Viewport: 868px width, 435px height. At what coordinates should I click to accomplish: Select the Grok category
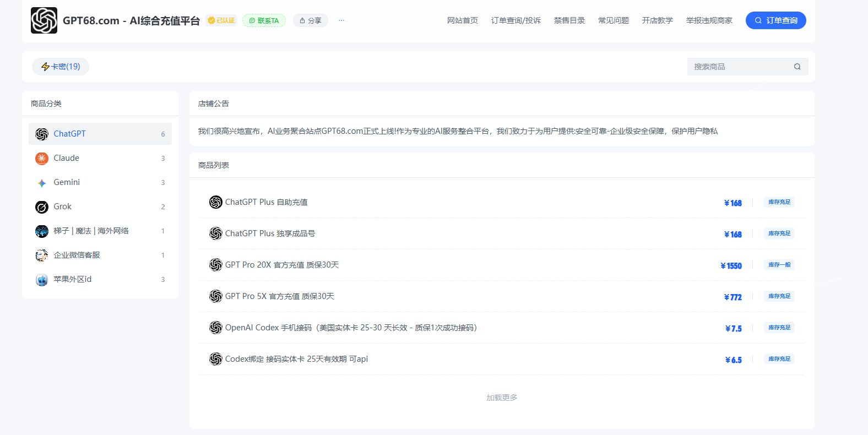tap(100, 206)
